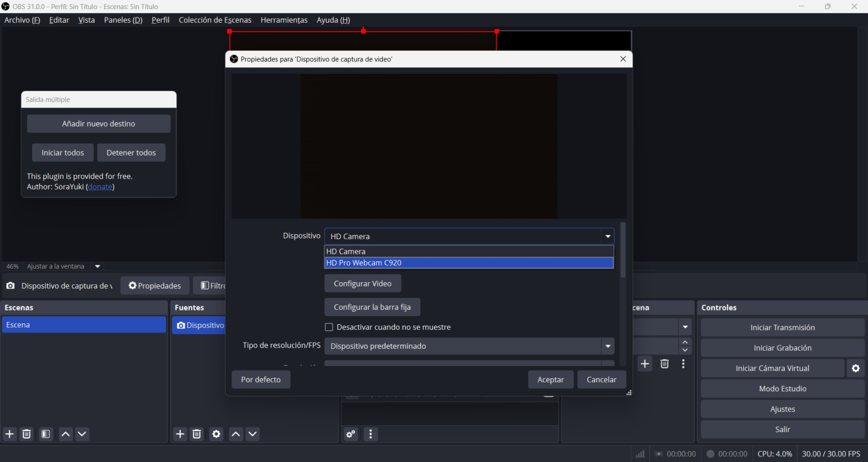This screenshot has height=462, width=868.
Task: Click the add scene plus icon
Action: click(10, 434)
